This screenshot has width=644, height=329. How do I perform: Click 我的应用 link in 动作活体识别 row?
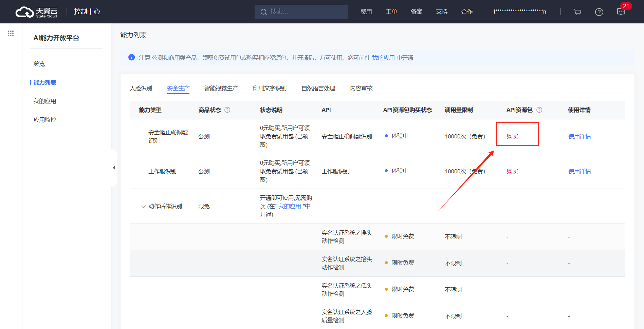click(x=290, y=206)
